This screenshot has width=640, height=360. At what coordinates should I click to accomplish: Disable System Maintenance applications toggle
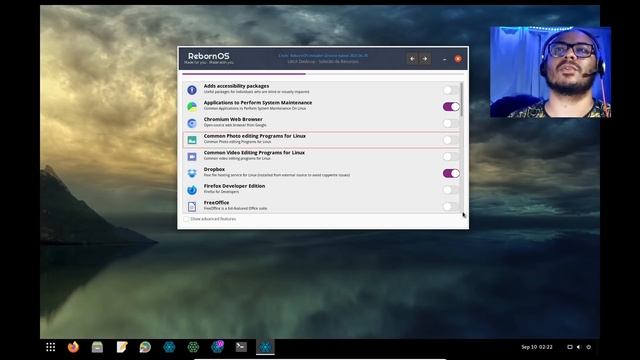click(451, 107)
